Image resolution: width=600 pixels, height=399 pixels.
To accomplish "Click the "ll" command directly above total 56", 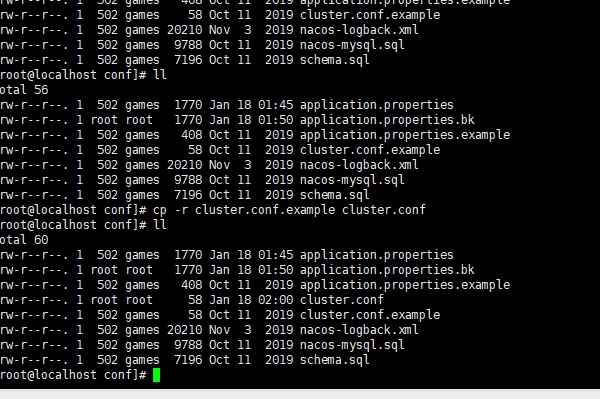I will (160, 75).
